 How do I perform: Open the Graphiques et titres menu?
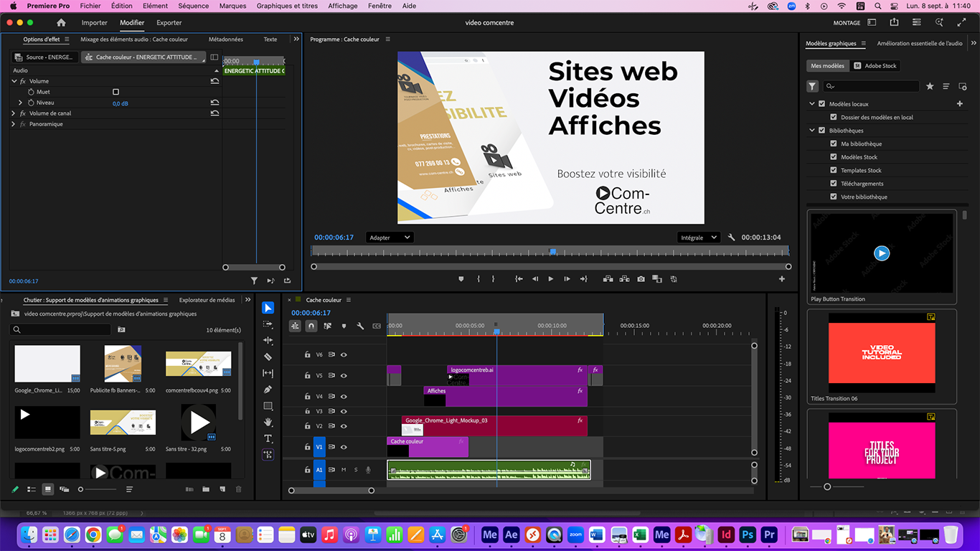(287, 6)
